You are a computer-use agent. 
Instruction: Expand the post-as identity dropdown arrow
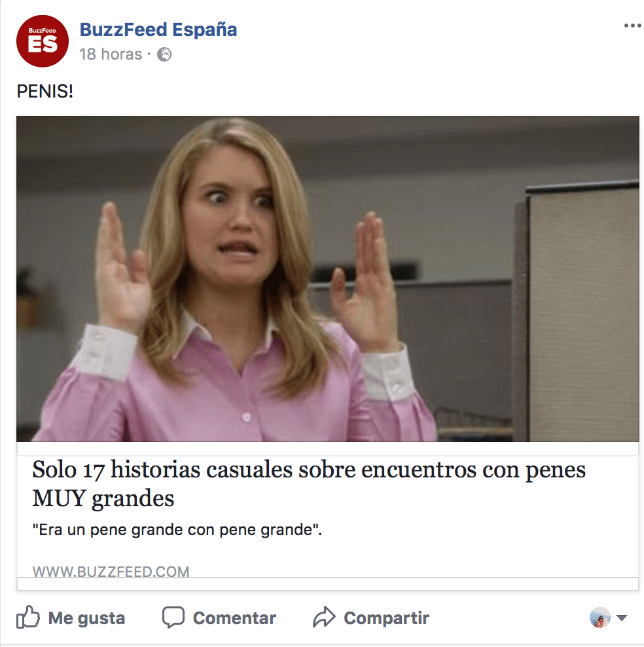(622, 618)
